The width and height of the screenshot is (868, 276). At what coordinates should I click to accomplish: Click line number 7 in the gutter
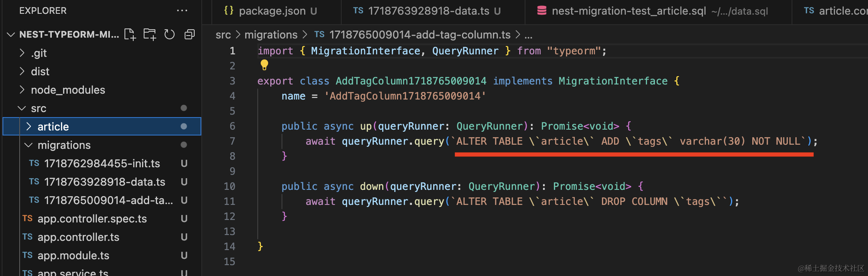click(x=232, y=141)
